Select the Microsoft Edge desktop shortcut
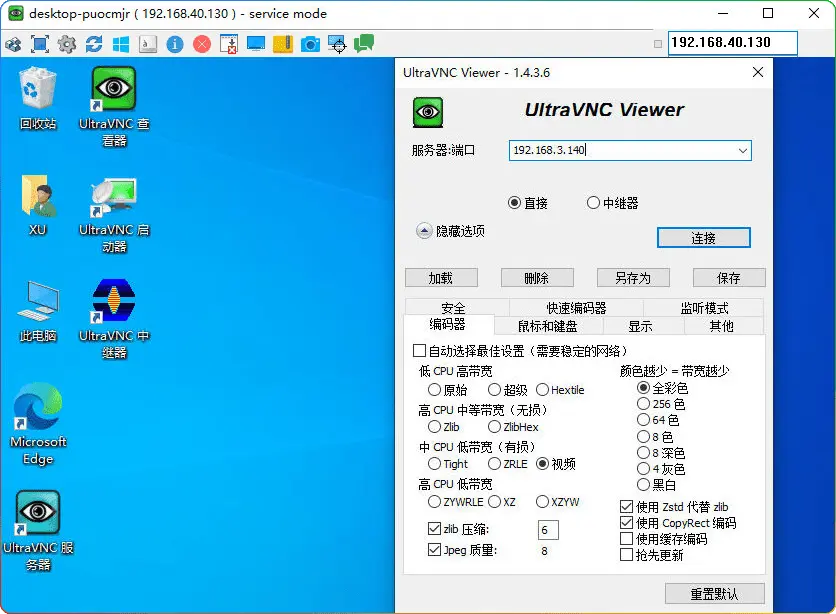836x614 pixels. point(37,424)
